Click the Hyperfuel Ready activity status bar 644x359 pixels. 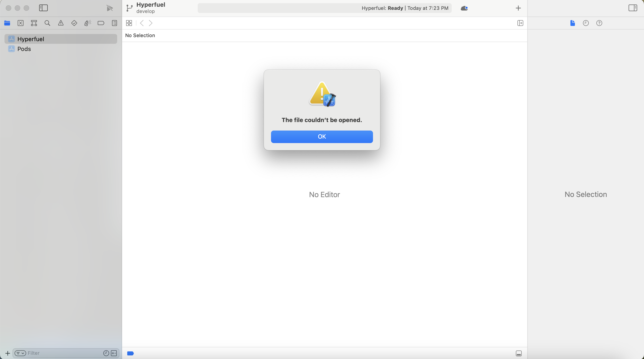coord(324,8)
